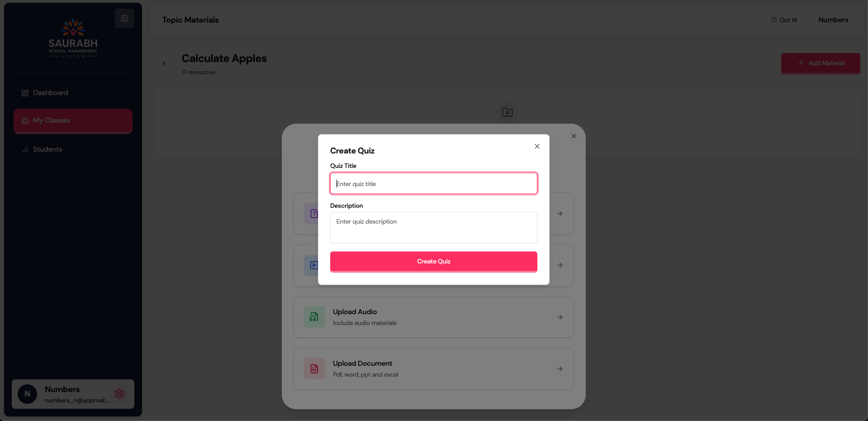This screenshot has height=421, width=868.
Task: Focus the Quiz Title input field
Action: click(433, 184)
